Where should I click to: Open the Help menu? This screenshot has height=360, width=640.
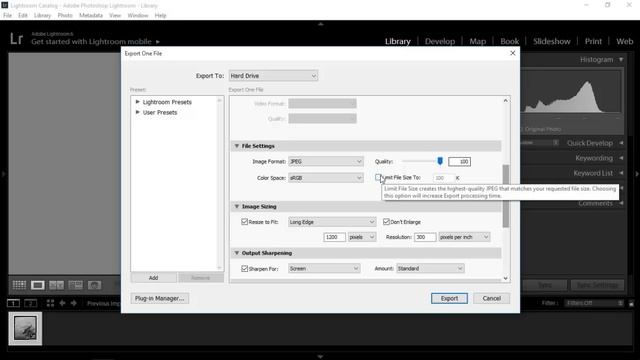(x=160, y=16)
